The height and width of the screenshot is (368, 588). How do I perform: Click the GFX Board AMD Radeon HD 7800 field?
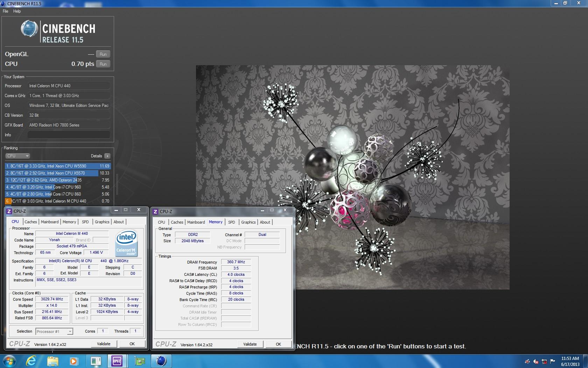point(69,125)
